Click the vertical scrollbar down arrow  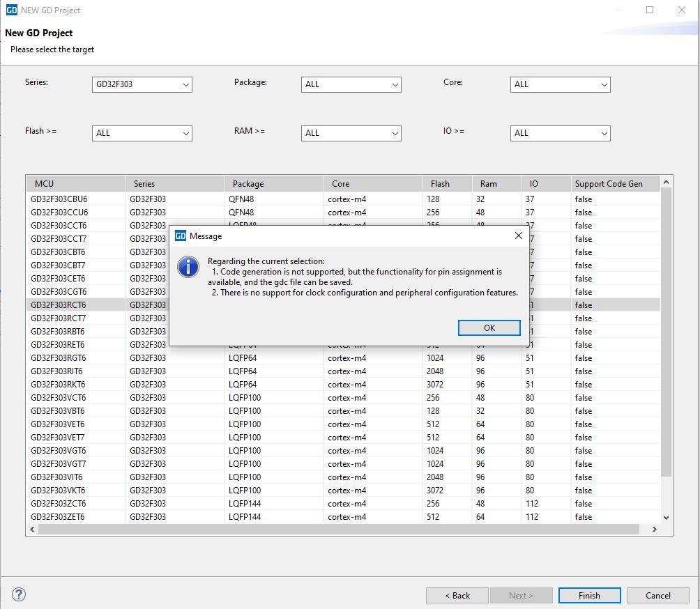click(x=666, y=518)
